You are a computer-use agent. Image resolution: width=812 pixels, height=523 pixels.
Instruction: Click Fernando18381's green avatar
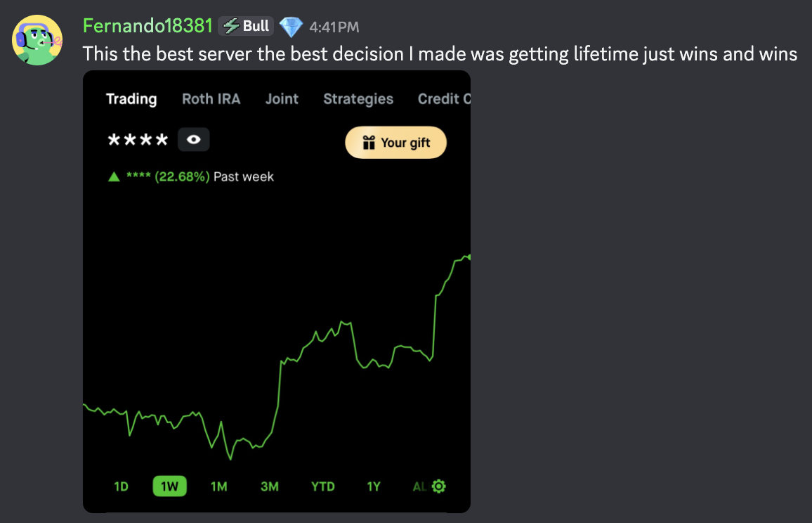(37, 40)
